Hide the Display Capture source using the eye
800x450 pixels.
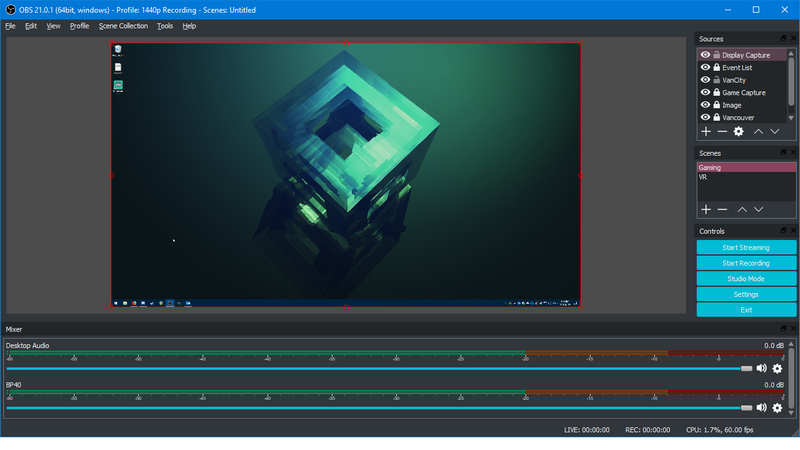706,55
